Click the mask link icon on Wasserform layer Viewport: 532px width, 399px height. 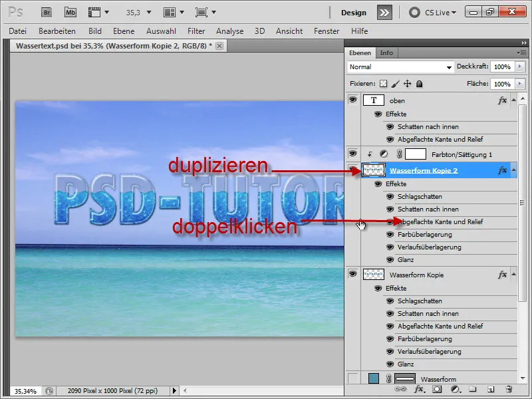click(388, 378)
